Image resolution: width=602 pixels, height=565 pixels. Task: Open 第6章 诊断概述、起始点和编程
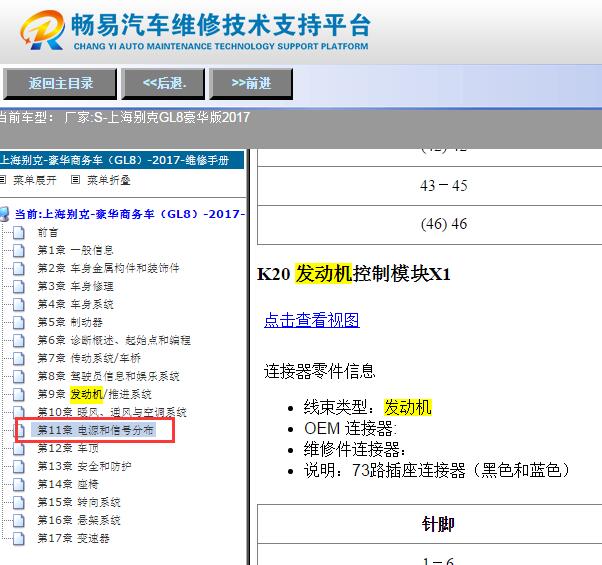[x=114, y=340]
